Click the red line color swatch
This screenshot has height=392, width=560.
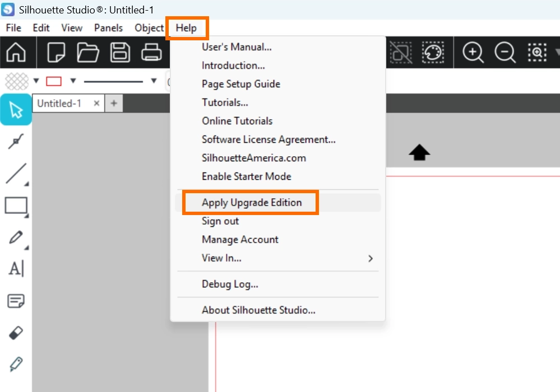click(54, 81)
